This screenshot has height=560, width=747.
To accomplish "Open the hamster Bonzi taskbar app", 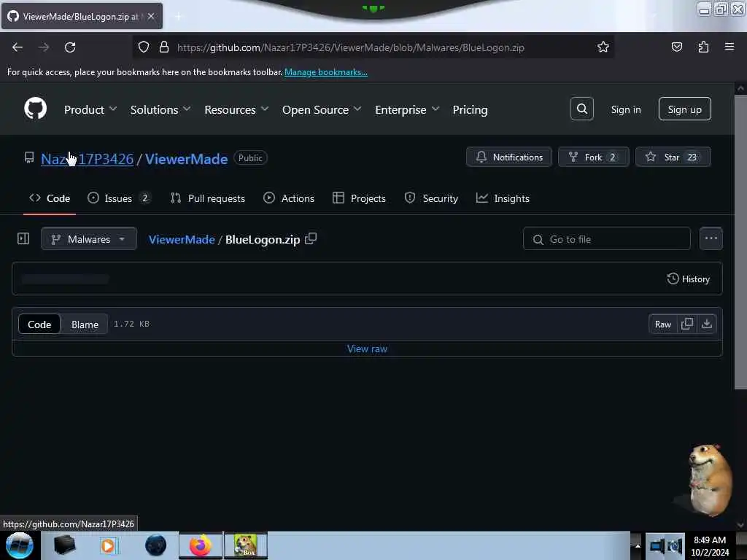I will click(x=246, y=545).
